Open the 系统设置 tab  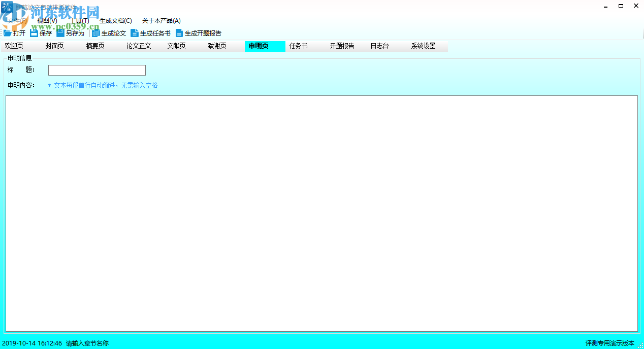(x=427, y=46)
